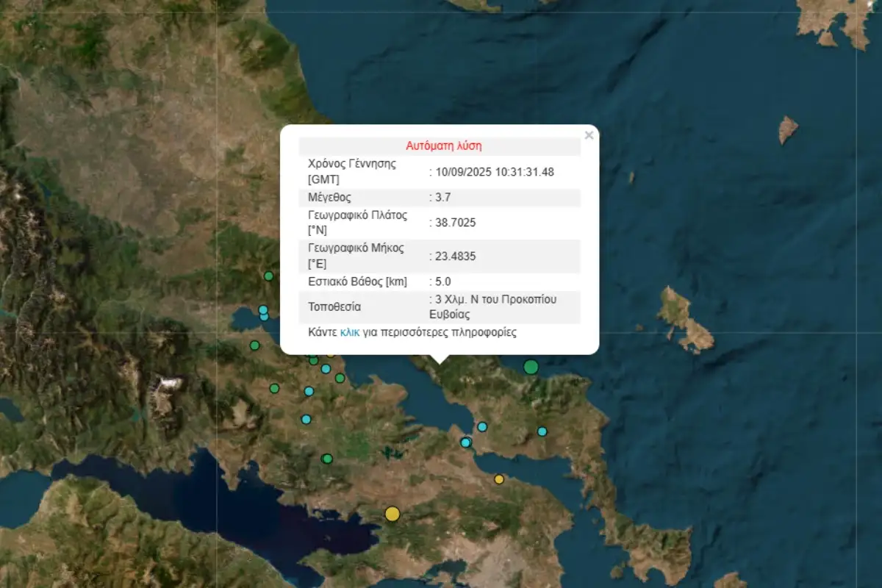
Task: Click the small yellow marker by the strait
Action: point(499,479)
